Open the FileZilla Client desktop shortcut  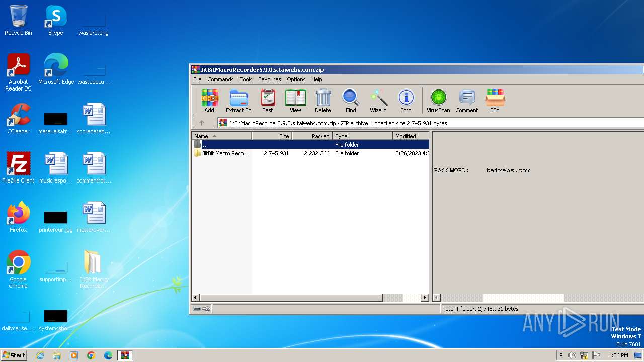pos(18,168)
